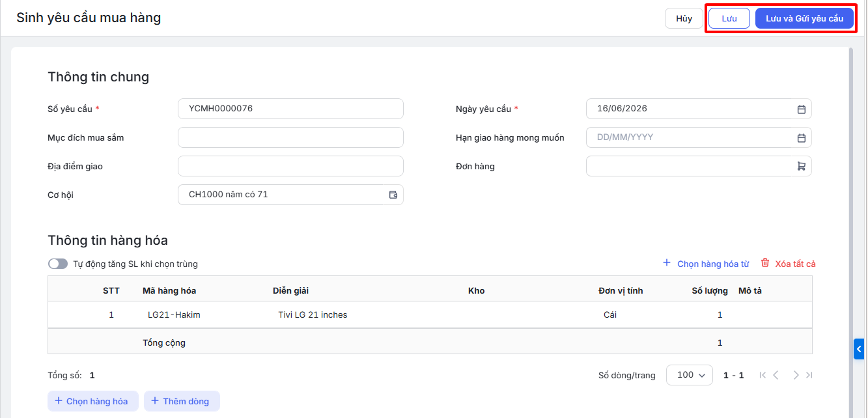Click the Diễn giải column header
Screen dimensions: 868x418
290,290
